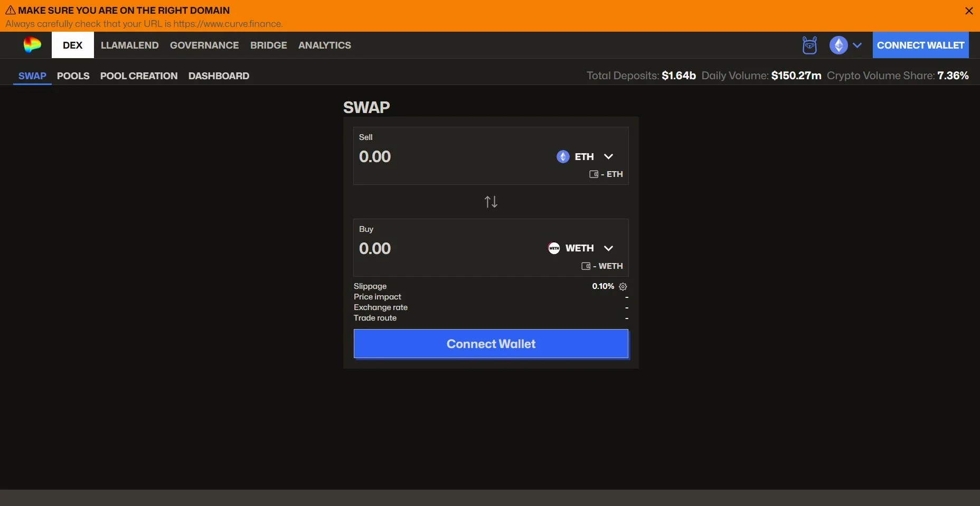Navigate to the BRIDGE section

(269, 45)
